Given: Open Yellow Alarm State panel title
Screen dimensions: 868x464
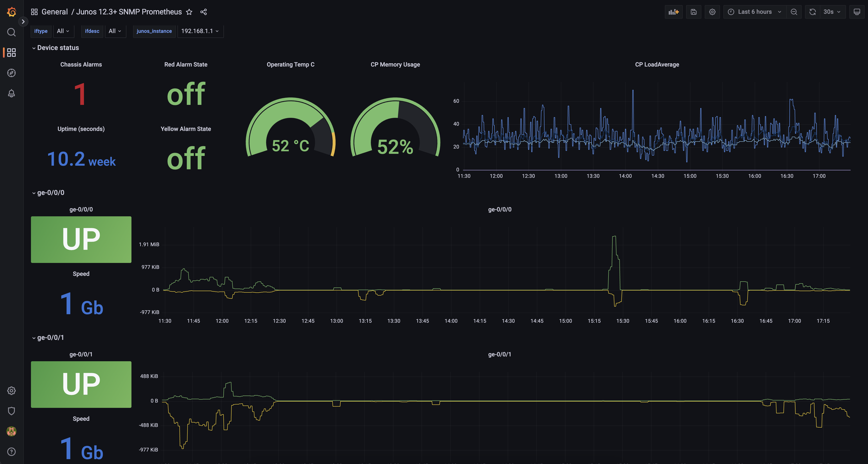Looking at the screenshot, I should click(186, 129).
